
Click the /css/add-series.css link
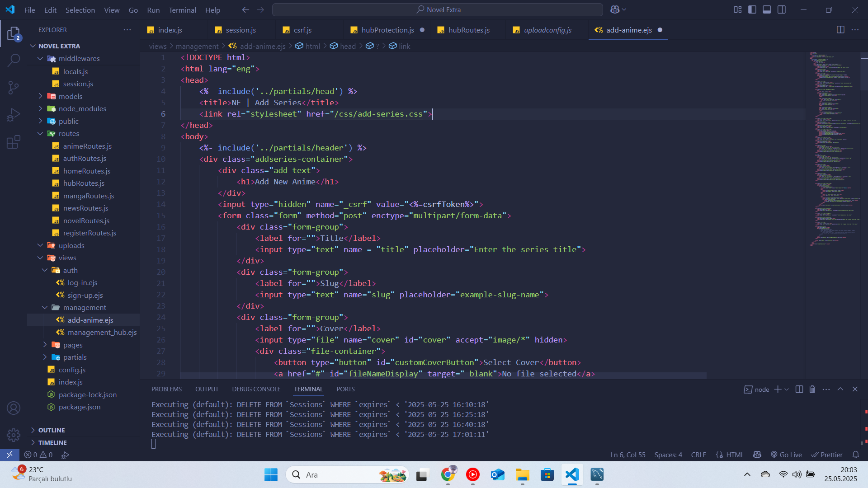coord(378,114)
